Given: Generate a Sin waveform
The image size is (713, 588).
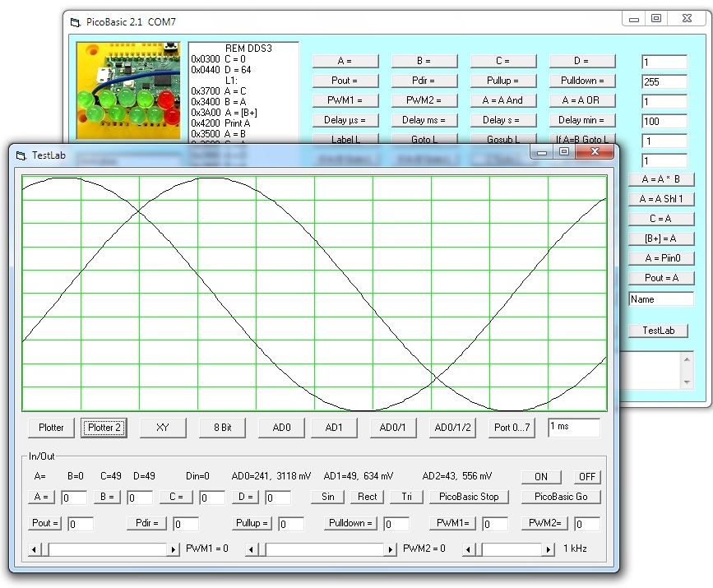Looking at the screenshot, I should pyautogui.click(x=327, y=497).
